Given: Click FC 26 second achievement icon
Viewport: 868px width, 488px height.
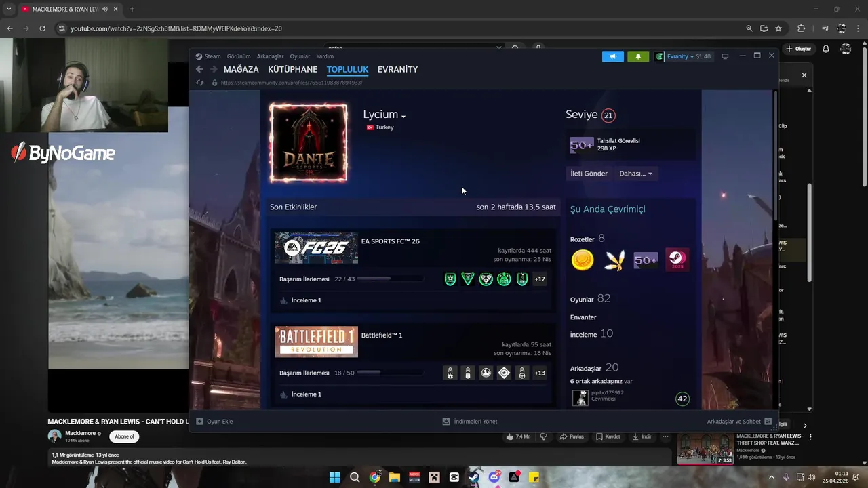Looking at the screenshot, I should pos(468,279).
